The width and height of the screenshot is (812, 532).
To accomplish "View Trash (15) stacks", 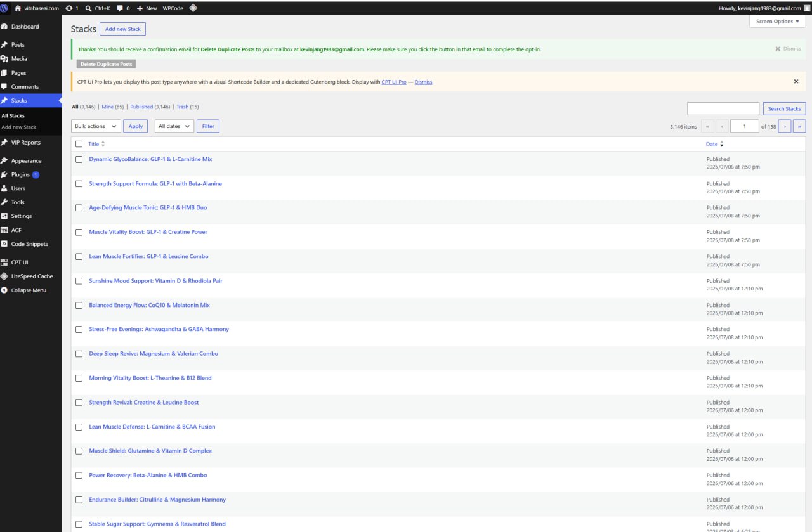I will coord(187,107).
